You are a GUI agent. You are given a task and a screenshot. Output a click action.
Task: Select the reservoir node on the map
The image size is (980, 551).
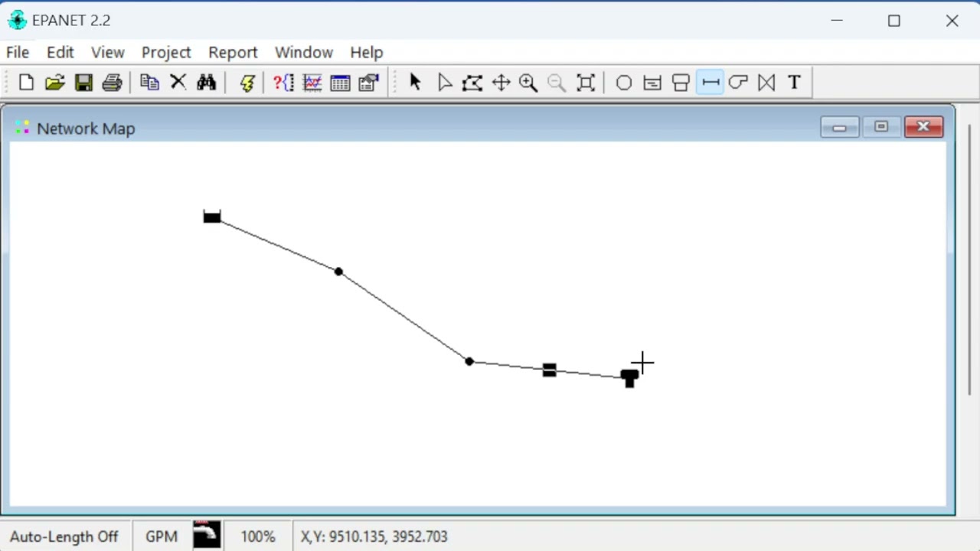click(x=212, y=217)
